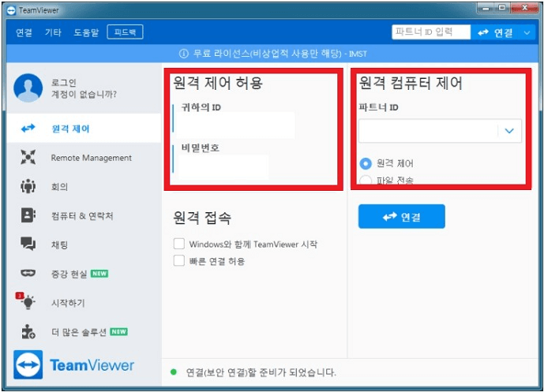The image size is (544, 392).
Task: Select the 원격 제어 radio button
Action: click(x=366, y=163)
